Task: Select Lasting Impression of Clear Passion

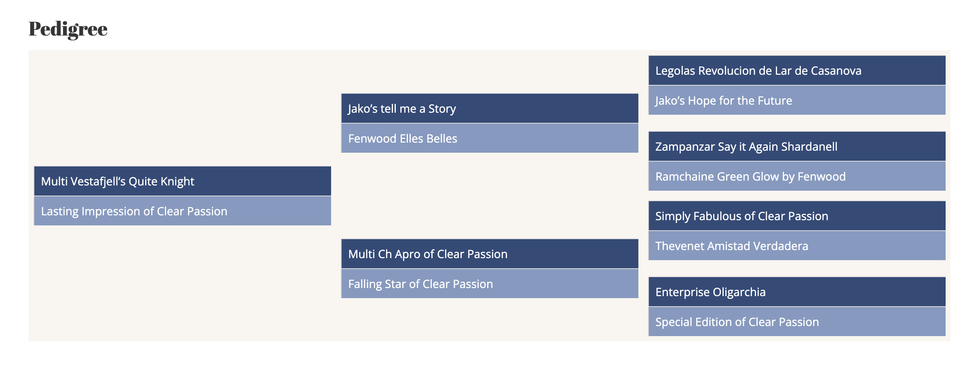Action: 182,211
